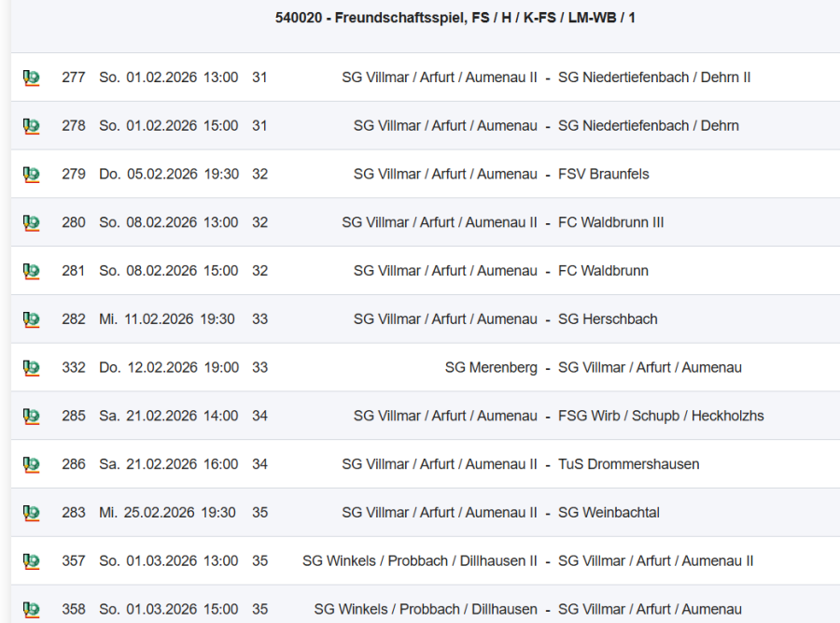The image size is (840, 623).
Task: Open the match icon for game 278
Action: click(x=31, y=126)
